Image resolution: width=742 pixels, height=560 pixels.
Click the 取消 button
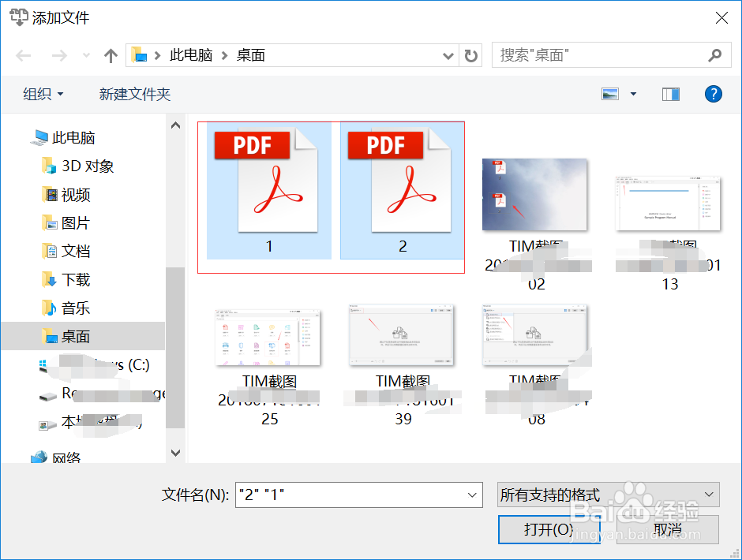point(668,529)
